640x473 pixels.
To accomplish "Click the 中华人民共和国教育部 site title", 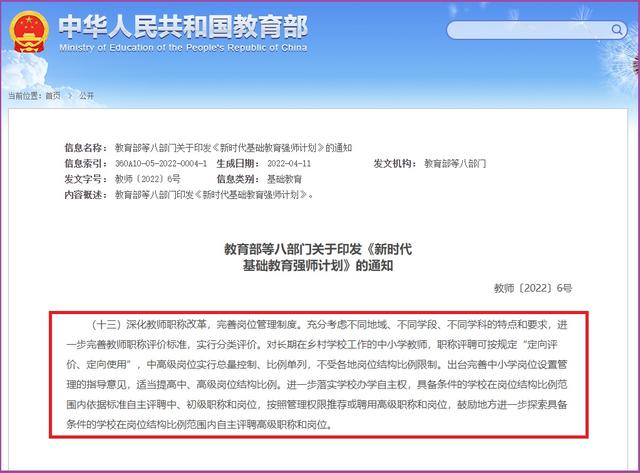I will point(183,26).
